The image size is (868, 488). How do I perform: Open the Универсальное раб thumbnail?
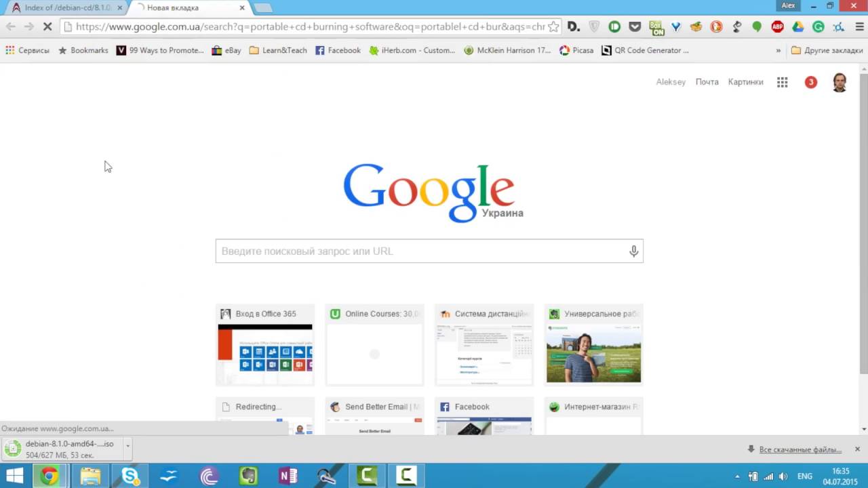pos(593,345)
